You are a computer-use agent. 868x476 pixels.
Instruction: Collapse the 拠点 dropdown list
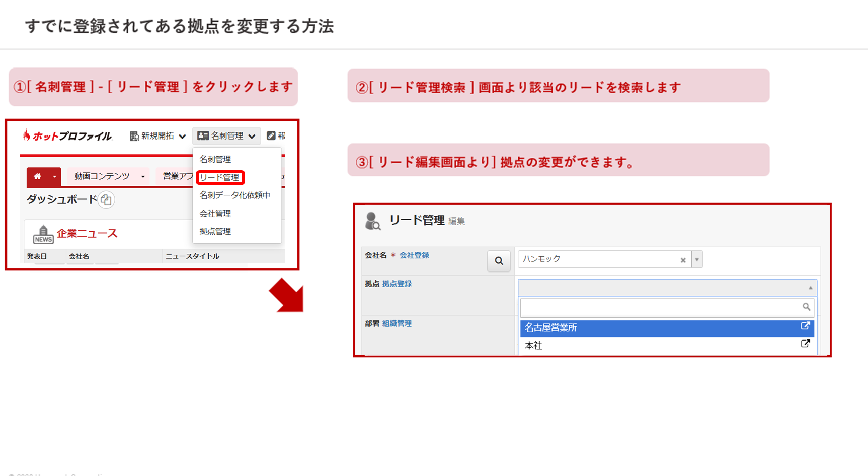click(x=810, y=288)
